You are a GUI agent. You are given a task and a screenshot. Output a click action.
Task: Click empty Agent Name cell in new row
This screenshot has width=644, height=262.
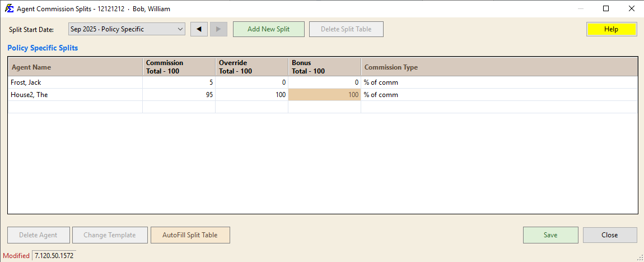click(x=76, y=107)
